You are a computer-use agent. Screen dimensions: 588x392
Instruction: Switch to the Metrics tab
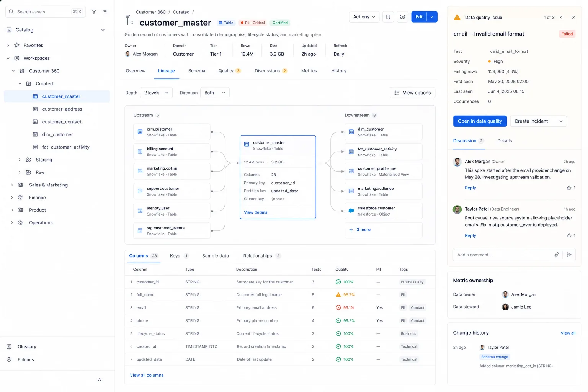tap(309, 71)
